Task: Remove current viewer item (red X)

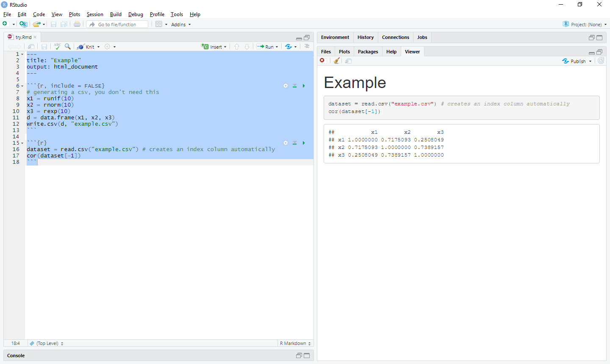Action: pos(322,61)
